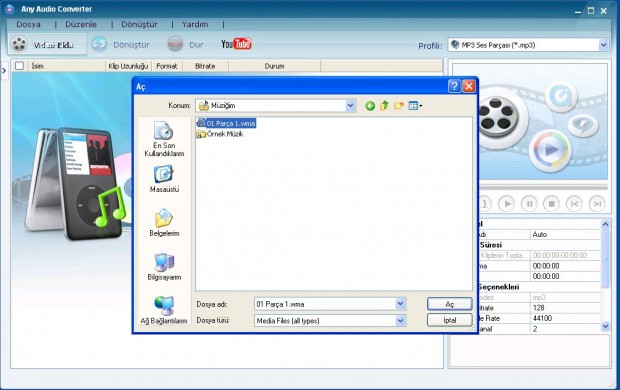Click the Bitrate column header
This screenshot has width=620, height=390.
pyautogui.click(x=205, y=66)
